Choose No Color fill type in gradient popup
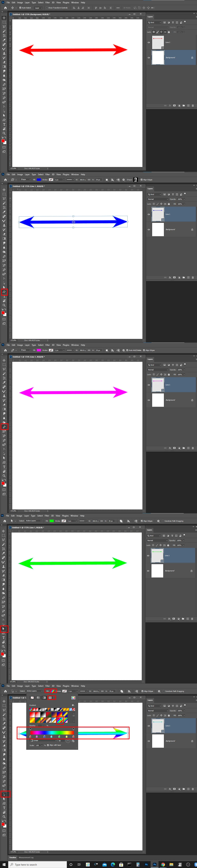 pyautogui.click(x=32, y=697)
